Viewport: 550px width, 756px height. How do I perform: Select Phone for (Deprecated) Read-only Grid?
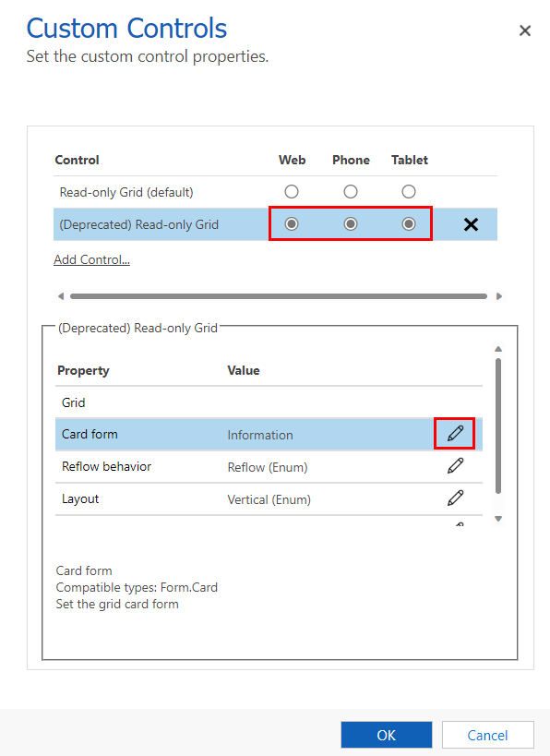[351, 224]
